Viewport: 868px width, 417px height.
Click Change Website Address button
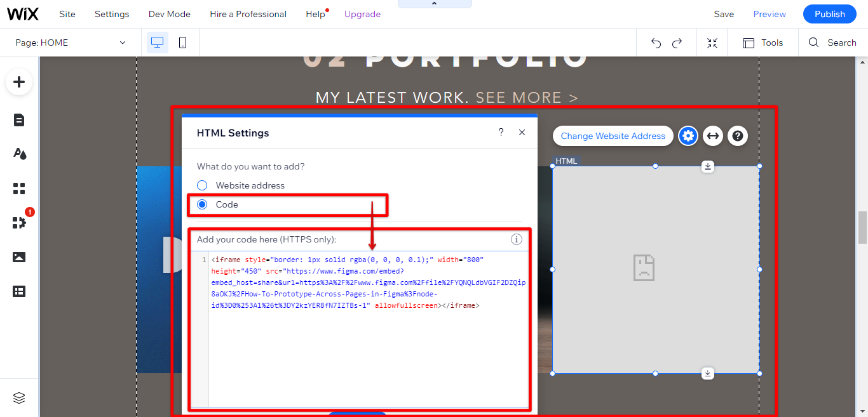(613, 136)
